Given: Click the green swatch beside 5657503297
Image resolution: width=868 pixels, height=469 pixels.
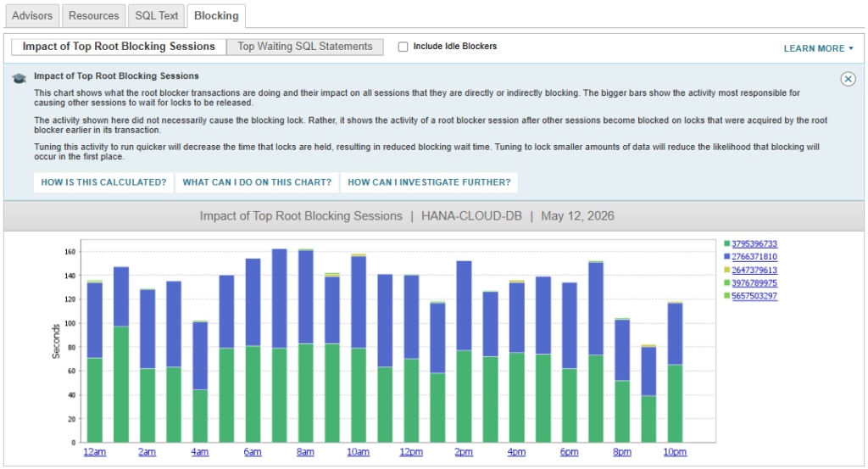Looking at the screenshot, I should pos(726,296).
